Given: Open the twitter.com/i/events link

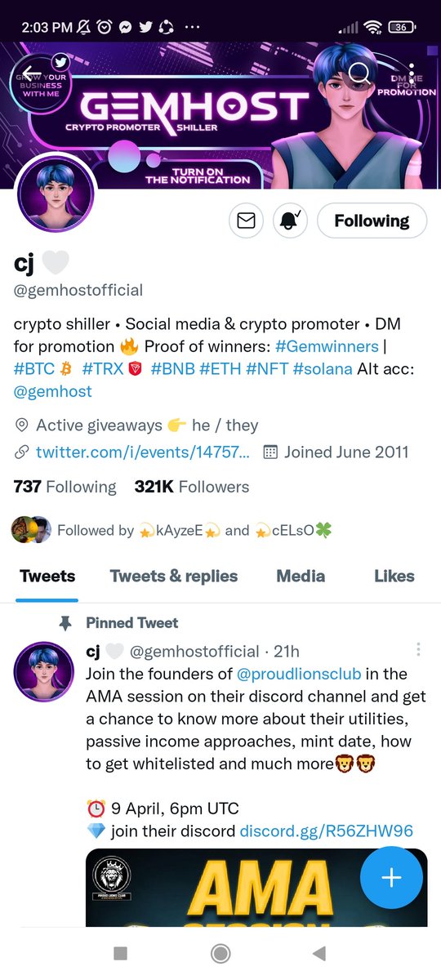Looking at the screenshot, I should [142, 452].
